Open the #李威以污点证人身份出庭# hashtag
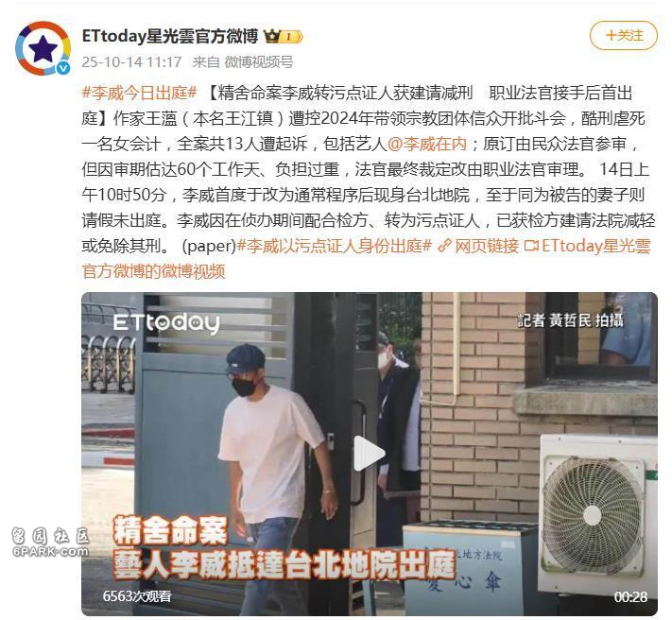 point(334,246)
